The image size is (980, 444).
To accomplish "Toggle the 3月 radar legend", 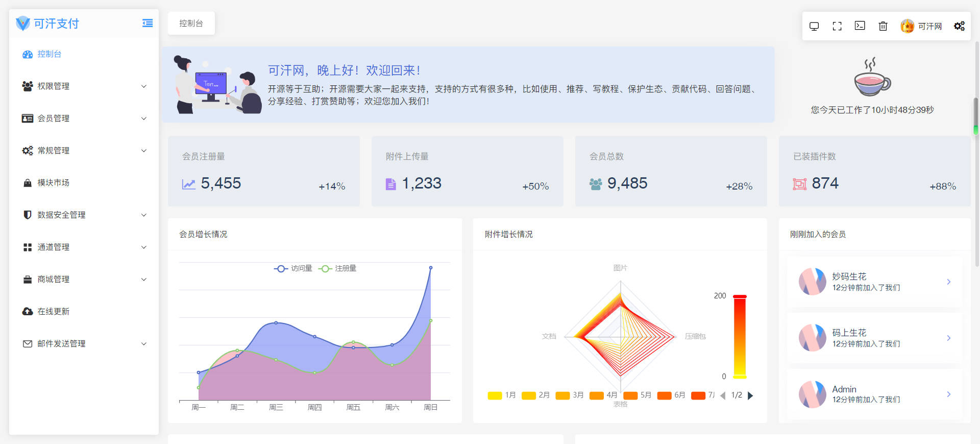I will (570, 395).
